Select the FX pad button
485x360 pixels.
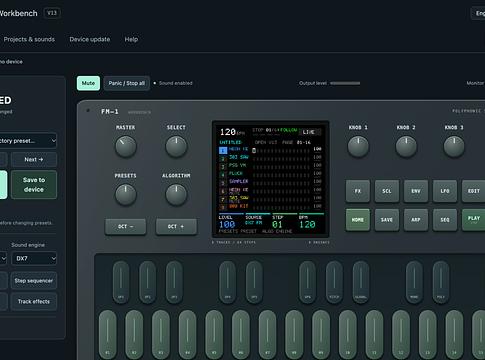(358, 191)
